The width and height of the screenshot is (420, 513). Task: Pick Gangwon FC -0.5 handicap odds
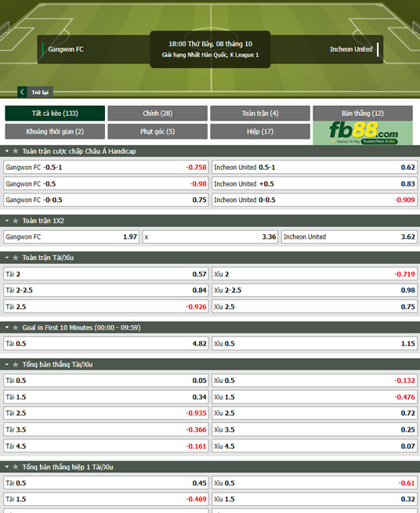pyautogui.click(x=106, y=184)
